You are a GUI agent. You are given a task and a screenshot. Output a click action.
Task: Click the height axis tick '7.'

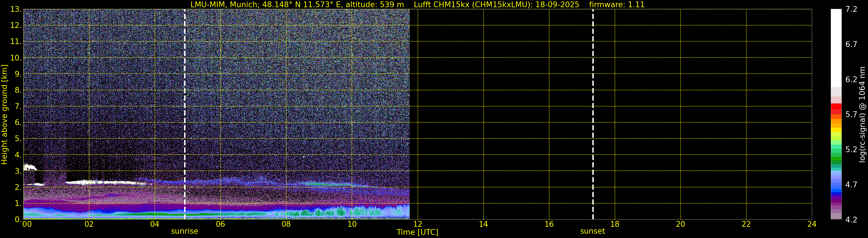click(18, 106)
